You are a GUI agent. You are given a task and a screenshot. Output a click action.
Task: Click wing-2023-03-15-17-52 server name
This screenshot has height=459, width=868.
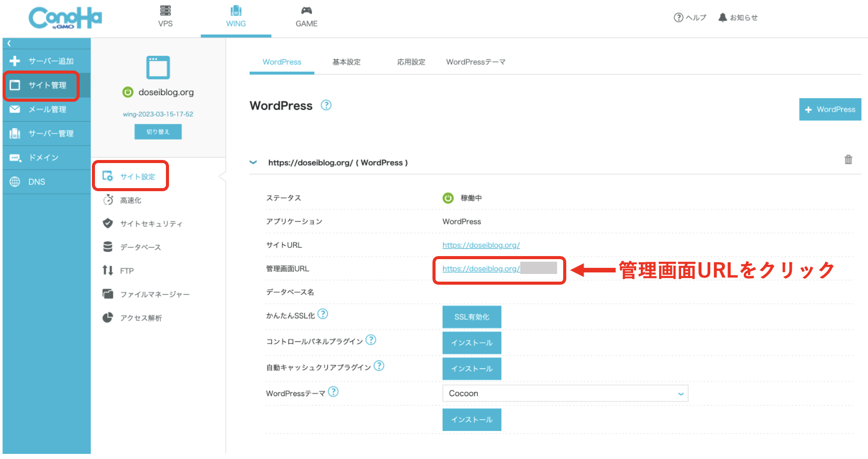(x=158, y=114)
